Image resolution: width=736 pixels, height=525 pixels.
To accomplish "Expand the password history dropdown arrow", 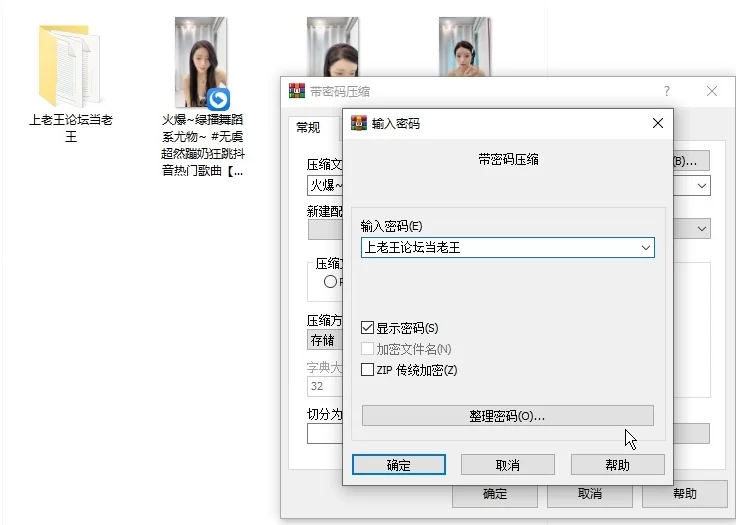I will pos(646,247).
